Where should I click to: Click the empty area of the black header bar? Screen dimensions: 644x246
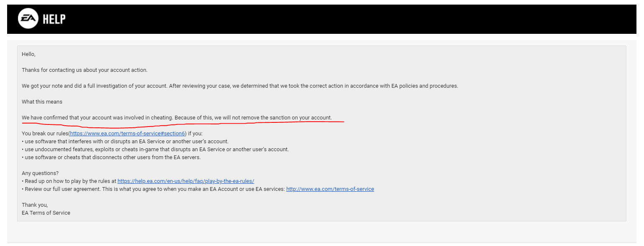[x=352, y=19]
